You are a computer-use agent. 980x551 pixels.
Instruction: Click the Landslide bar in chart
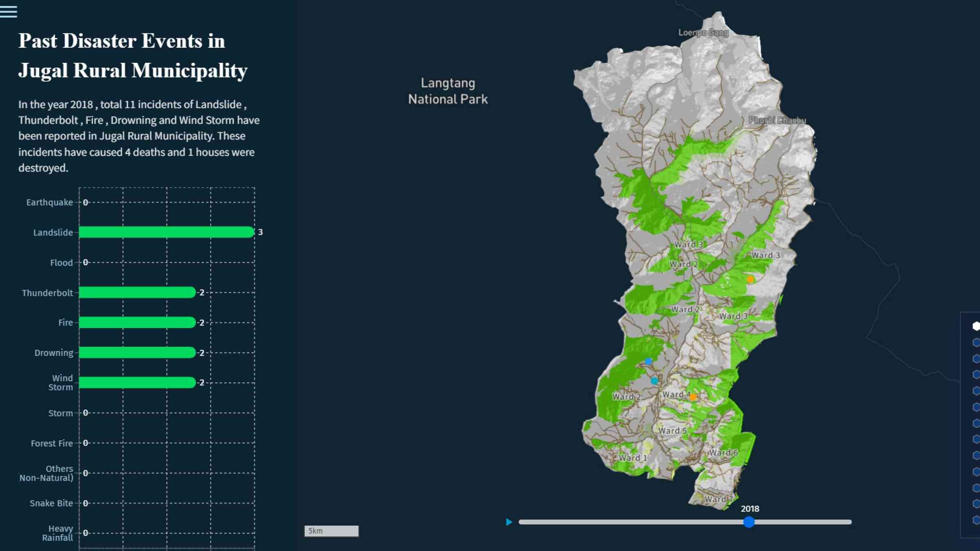(x=167, y=232)
